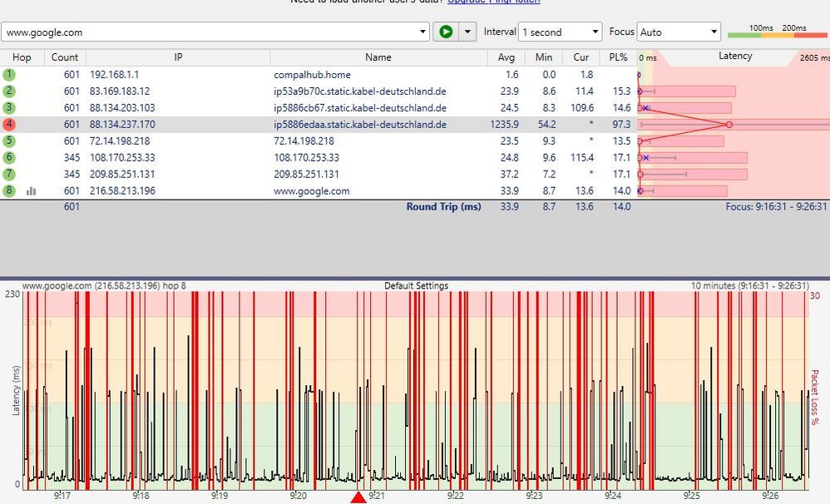Select the red hop 4 circle

[x=9, y=125]
